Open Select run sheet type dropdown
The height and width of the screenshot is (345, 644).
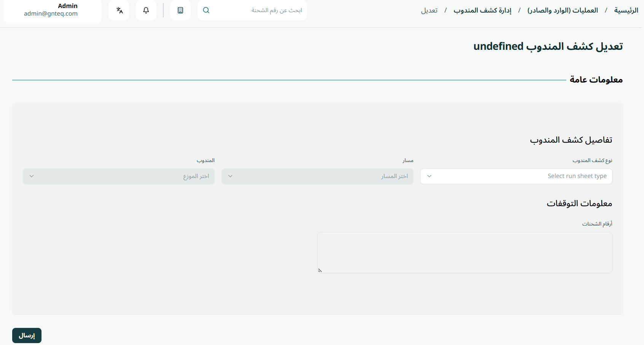516,176
